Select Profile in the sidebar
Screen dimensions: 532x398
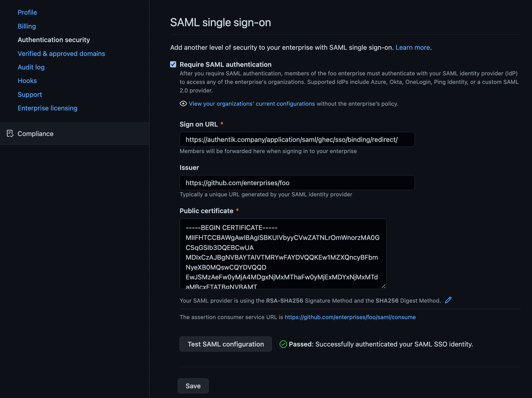tap(27, 12)
